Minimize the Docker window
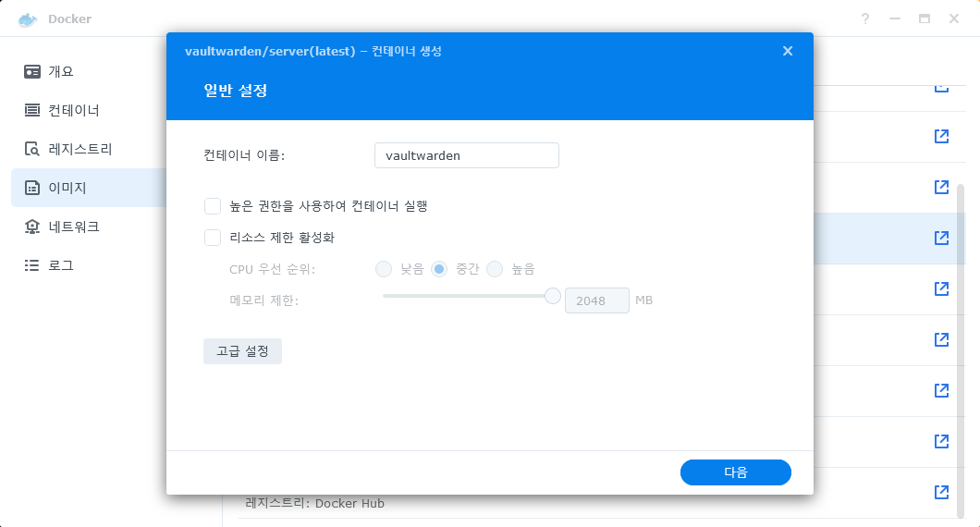 pyautogui.click(x=895, y=18)
